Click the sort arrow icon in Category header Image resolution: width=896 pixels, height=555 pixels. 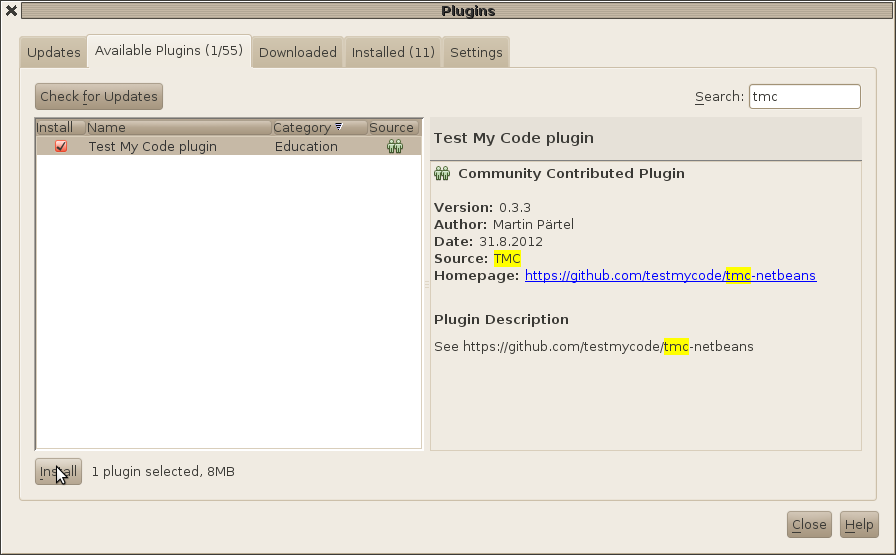(x=339, y=126)
